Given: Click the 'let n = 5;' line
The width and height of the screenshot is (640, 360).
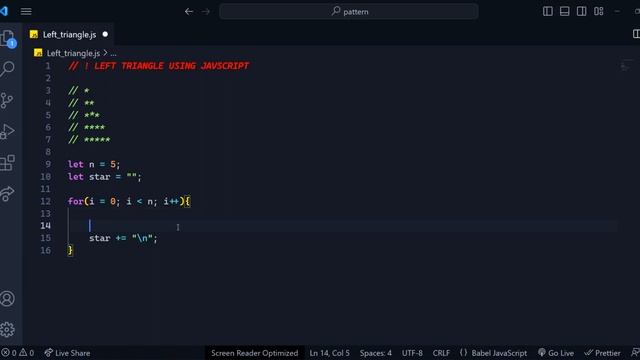Looking at the screenshot, I should click(94, 164).
